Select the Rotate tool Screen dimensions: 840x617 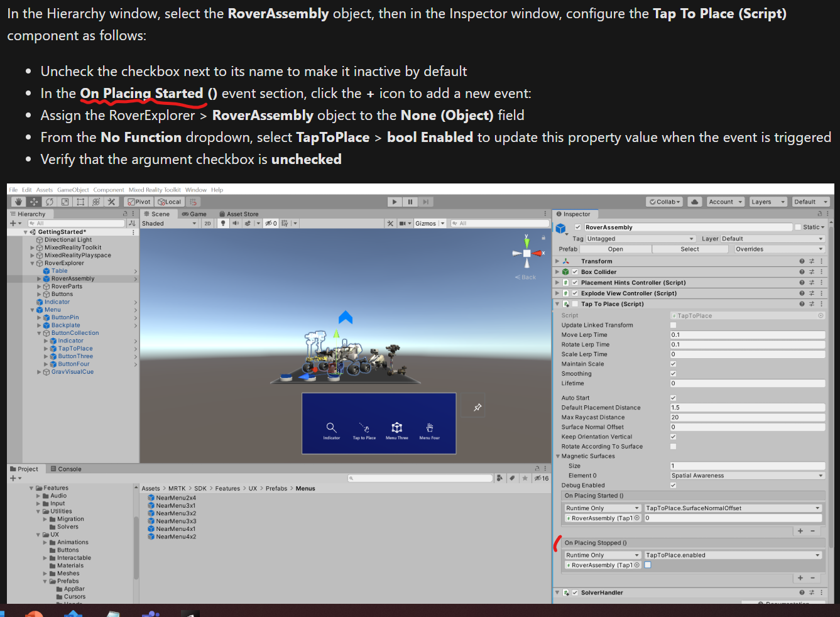pyautogui.click(x=48, y=201)
